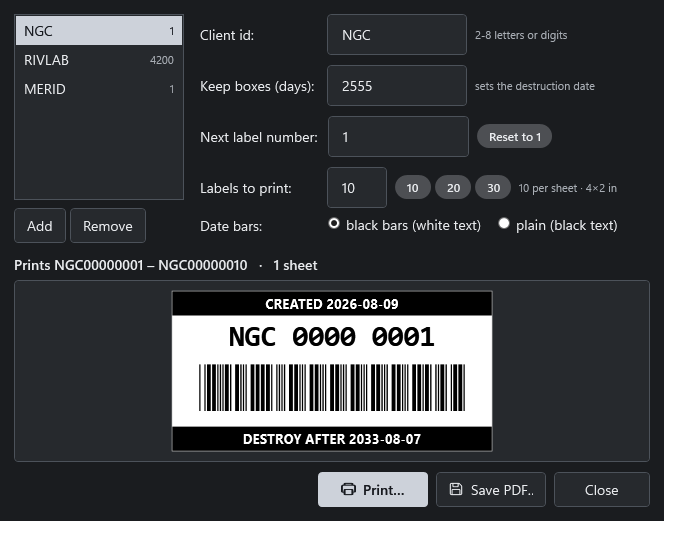Select the NGC client in the list
The width and height of the screenshot is (680, 560).
pos(99,31)
